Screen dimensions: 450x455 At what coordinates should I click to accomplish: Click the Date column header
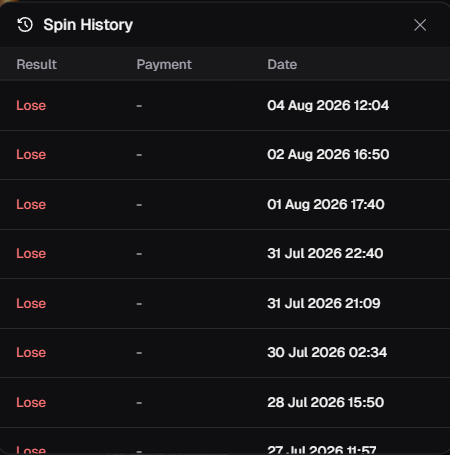coord(282,64)
